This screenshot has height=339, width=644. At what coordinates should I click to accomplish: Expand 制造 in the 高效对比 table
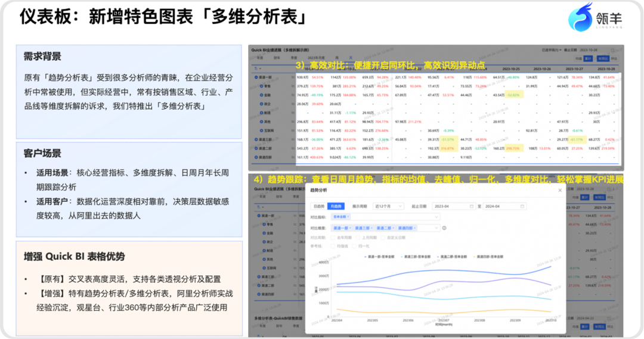pyautogui.click(x=261, y=113)
